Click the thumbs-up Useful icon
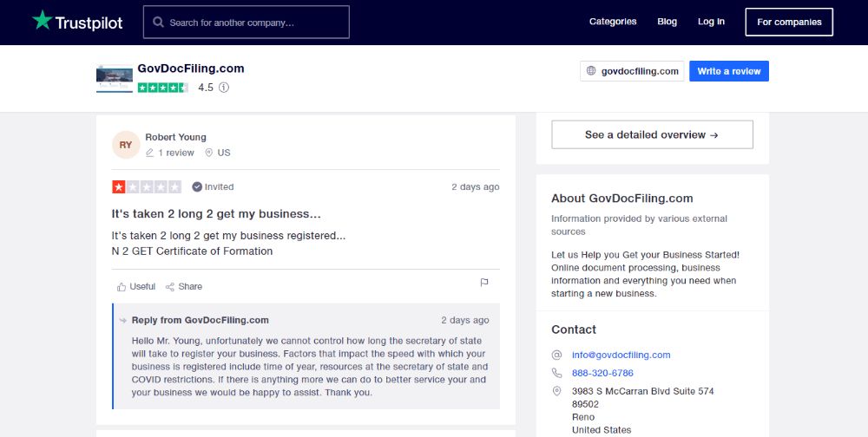This screenshot has width=868, height=437. 122,286
